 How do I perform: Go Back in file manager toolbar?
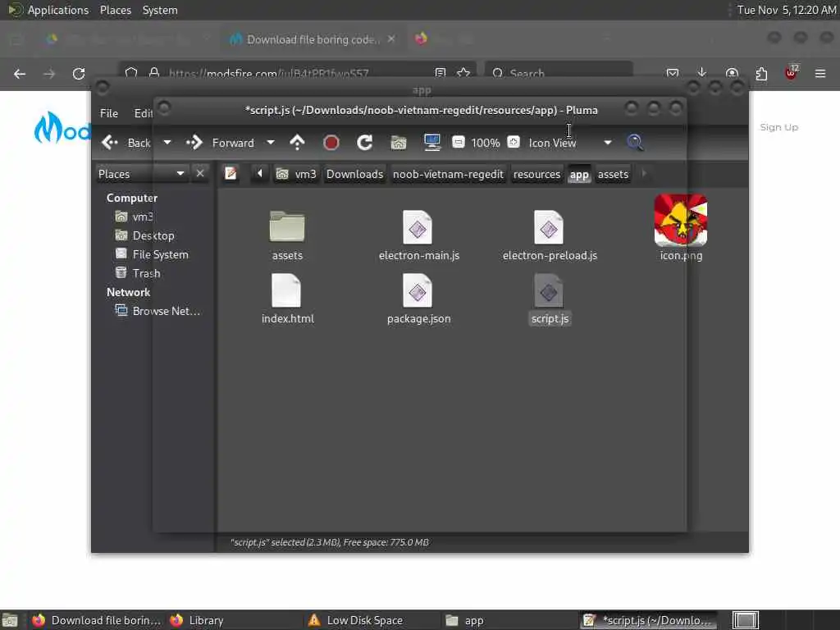pos(126,143)
